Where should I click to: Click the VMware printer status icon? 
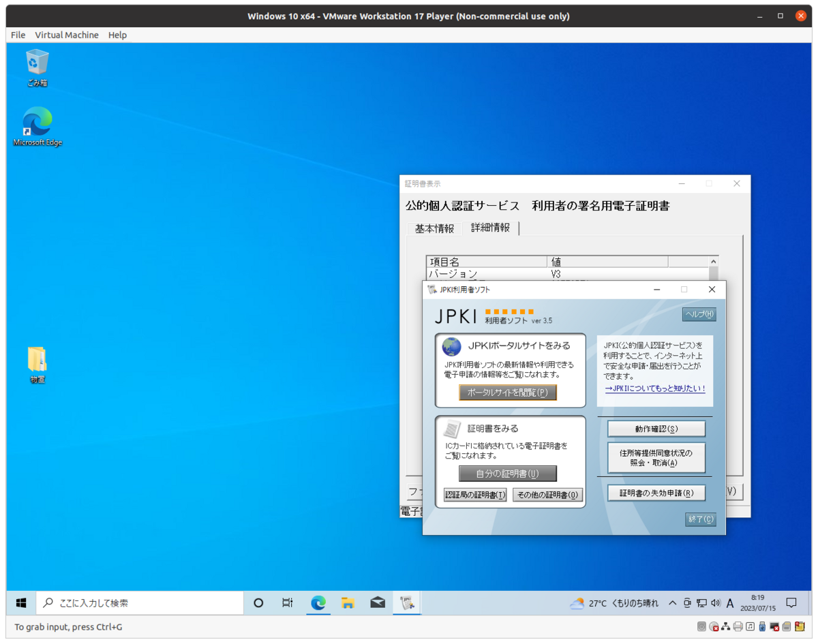point(738,626)
